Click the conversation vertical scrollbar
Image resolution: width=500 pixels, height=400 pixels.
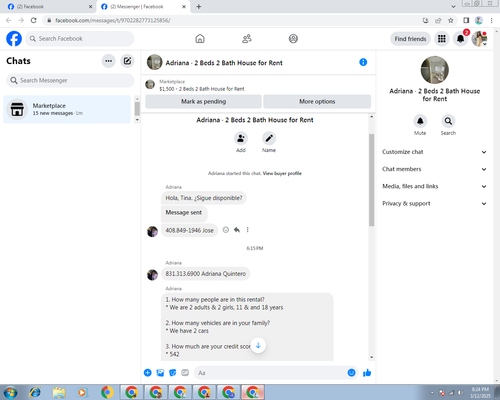[x=371, y=180]
